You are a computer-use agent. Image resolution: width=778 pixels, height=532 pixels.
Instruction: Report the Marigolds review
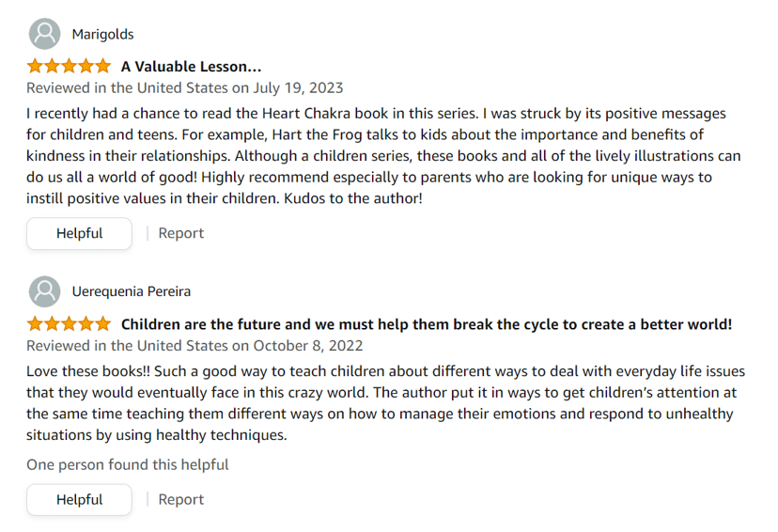pos(181,233)
